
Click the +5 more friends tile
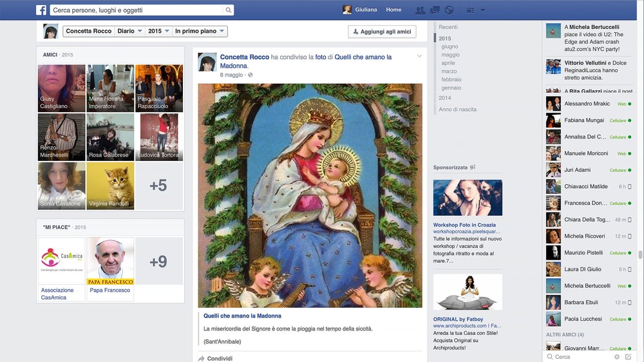(159, 186)
